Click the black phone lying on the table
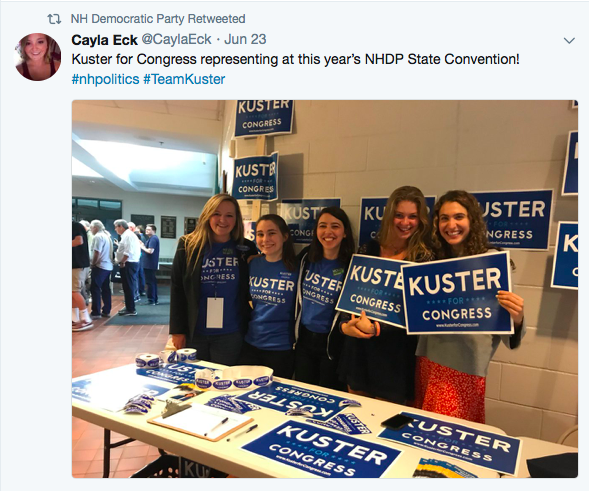Viewport: 589px width, 491px height. point(397,421)
